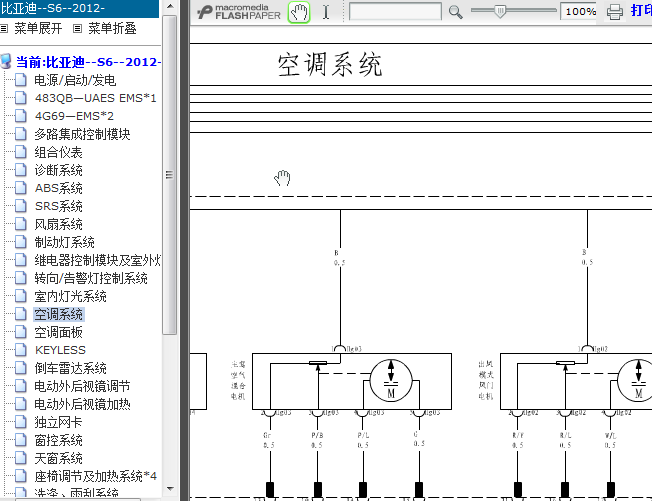652x501 pixels.
Task: Open the 组合仪表 diagram
Action: point(58,152)
